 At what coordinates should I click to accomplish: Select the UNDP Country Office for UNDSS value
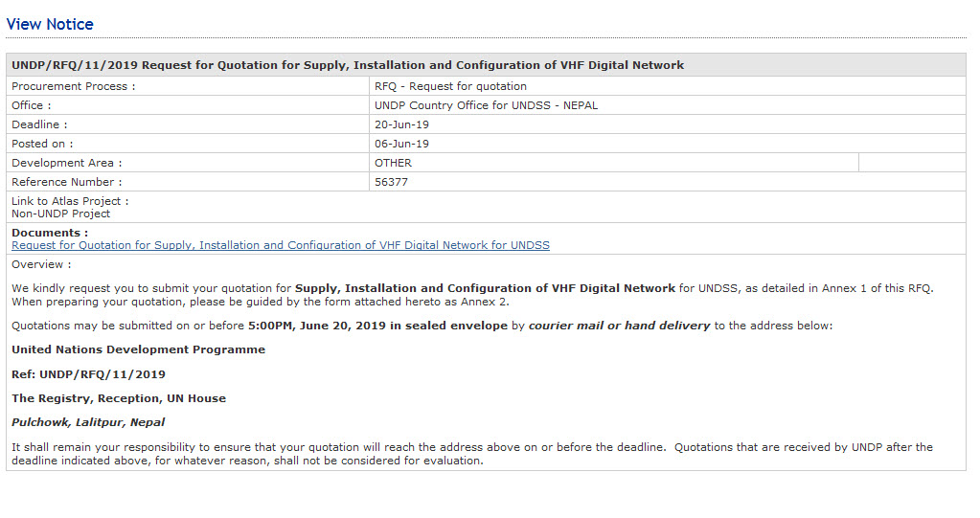(x=486, y=105)
